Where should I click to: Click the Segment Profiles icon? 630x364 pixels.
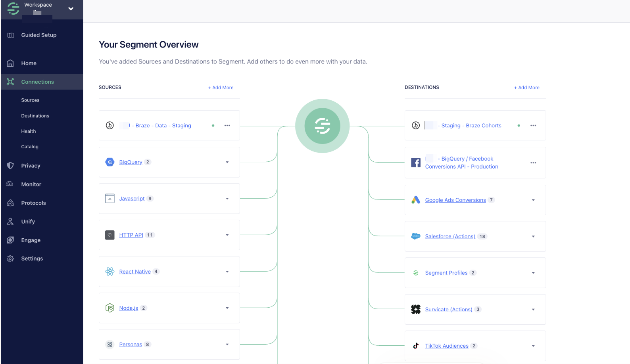tap(416, 273)
